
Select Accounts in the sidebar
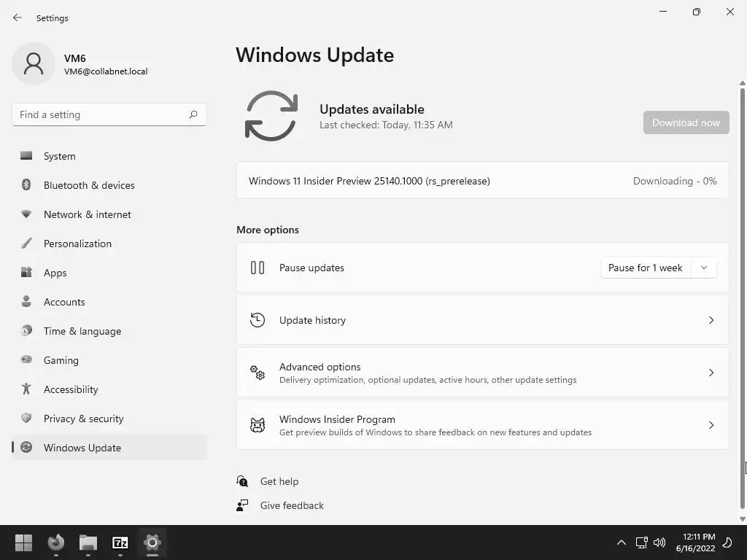coord(109,301)
